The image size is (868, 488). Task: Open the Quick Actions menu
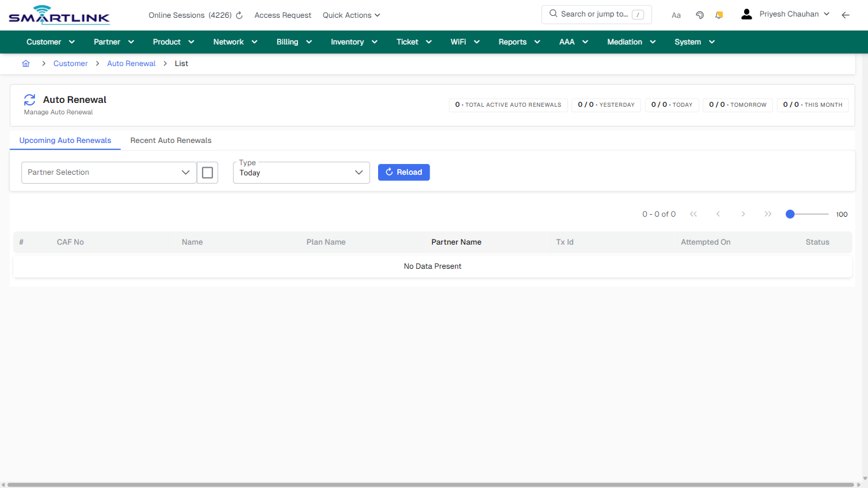(351, 15)
